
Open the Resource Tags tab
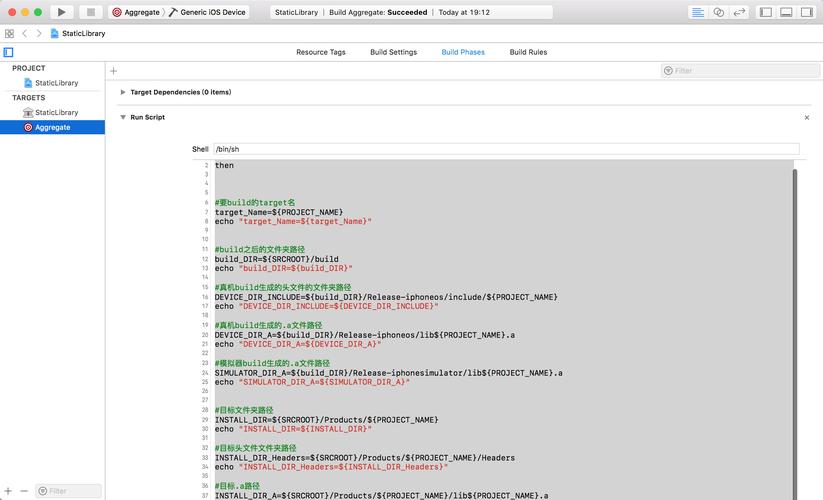pos(321,52)
